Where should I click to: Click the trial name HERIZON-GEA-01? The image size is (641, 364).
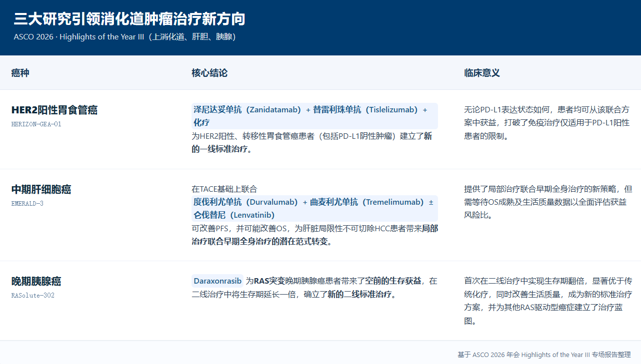click(x=36, y=124)
